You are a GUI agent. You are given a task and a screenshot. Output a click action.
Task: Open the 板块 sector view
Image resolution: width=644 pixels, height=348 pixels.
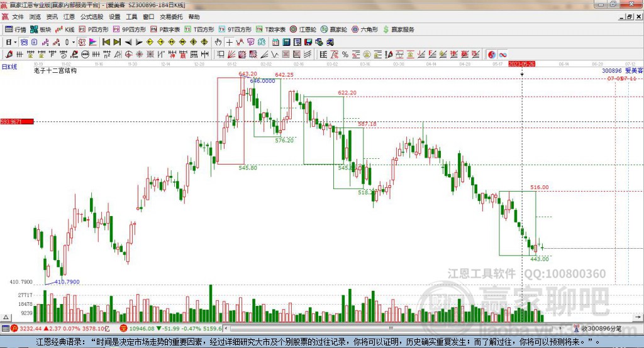tap(40, 30)
